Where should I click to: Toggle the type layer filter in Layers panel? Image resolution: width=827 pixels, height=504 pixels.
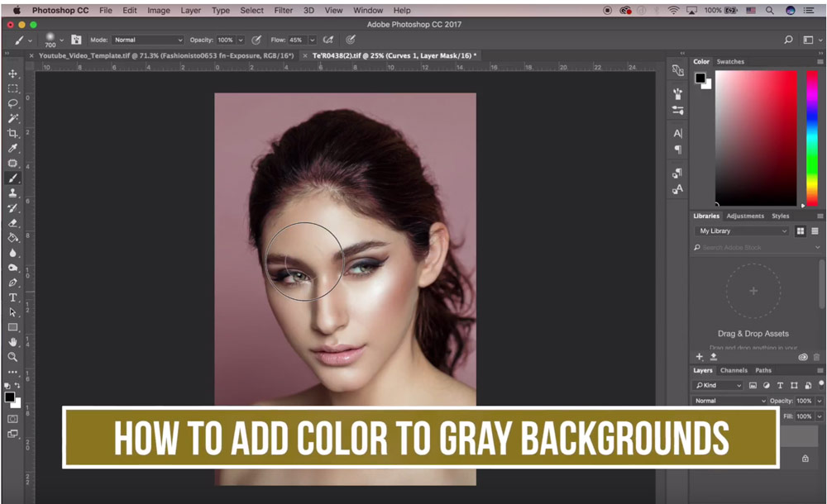(x=781, y=386)
